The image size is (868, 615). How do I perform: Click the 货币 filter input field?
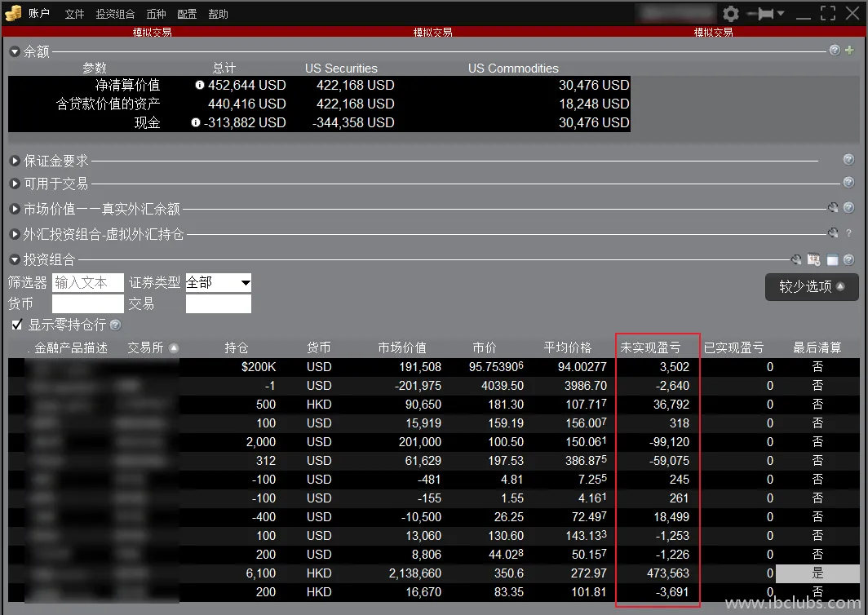click(x=87, y=303)
